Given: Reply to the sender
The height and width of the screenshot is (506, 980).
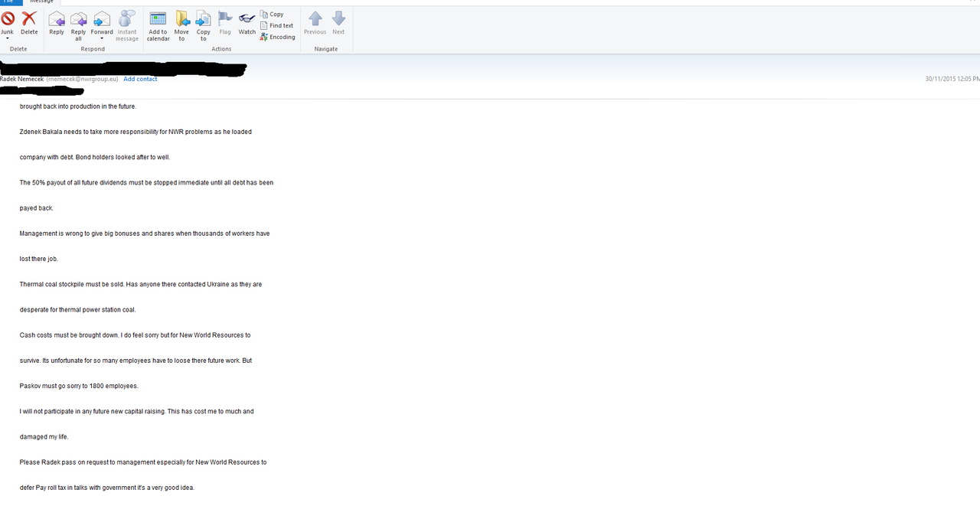Looking at the screenshot, I should click(57, 23).
